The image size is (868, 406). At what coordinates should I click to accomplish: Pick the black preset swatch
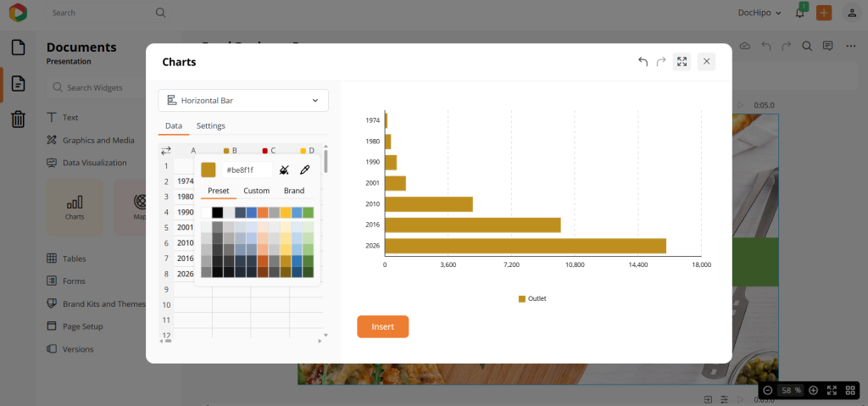point(218,213)
